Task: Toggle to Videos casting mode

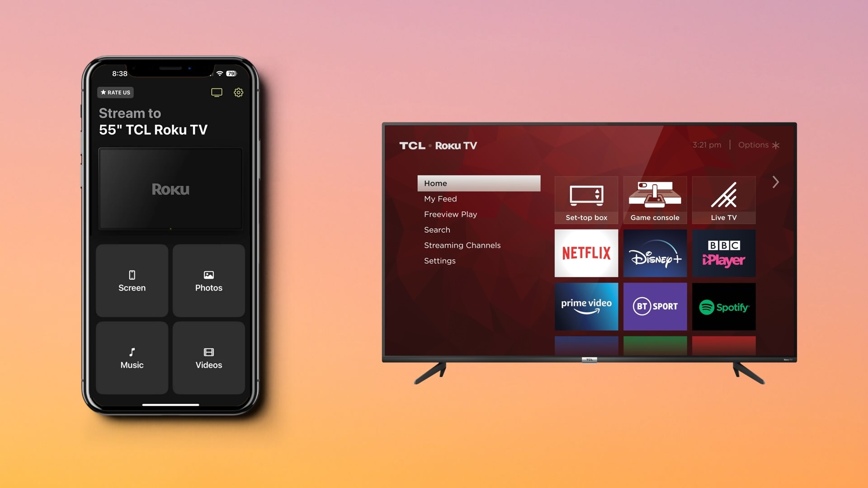Action: coord(209,357)
